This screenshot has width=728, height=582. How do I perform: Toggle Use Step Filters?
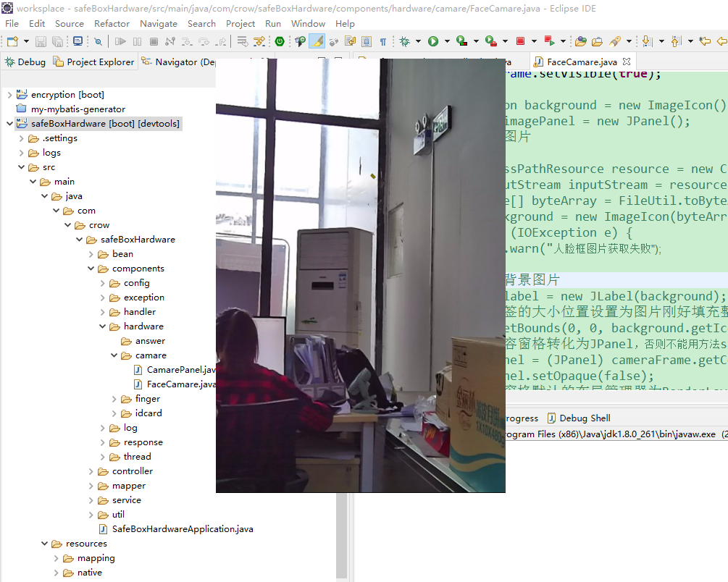coord(259,42)
